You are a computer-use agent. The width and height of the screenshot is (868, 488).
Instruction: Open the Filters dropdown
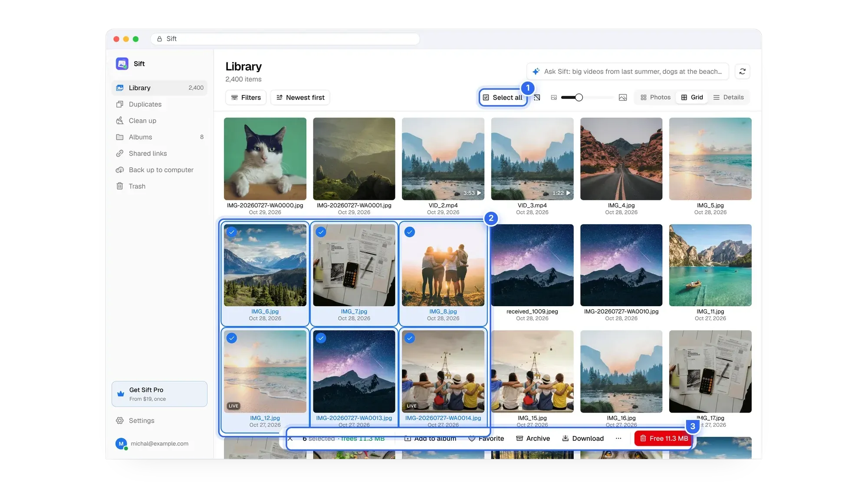[x=246, y=98]
